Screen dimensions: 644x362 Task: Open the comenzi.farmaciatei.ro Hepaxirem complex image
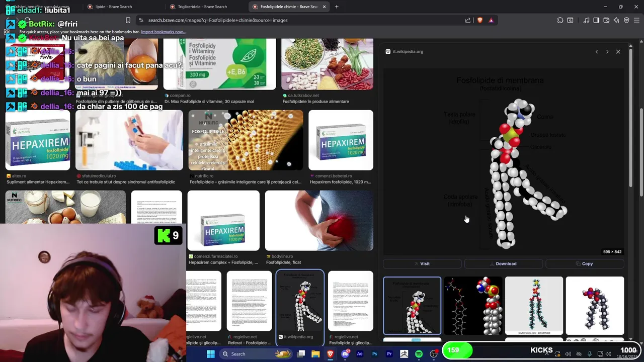coord(223,220)
